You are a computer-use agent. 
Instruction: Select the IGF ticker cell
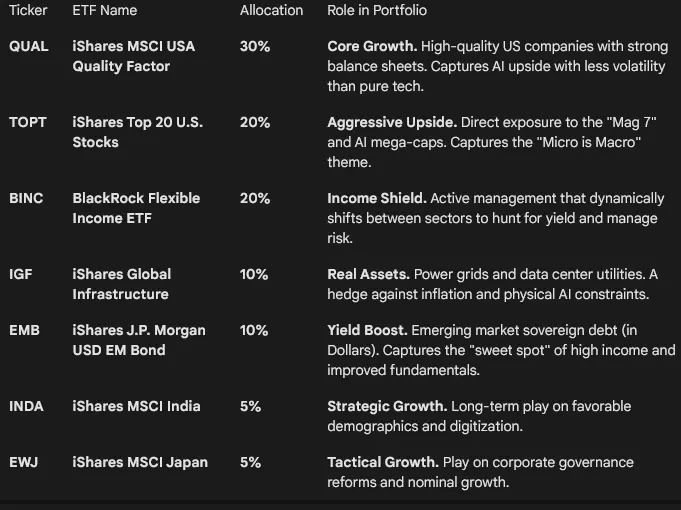point(21,274)
